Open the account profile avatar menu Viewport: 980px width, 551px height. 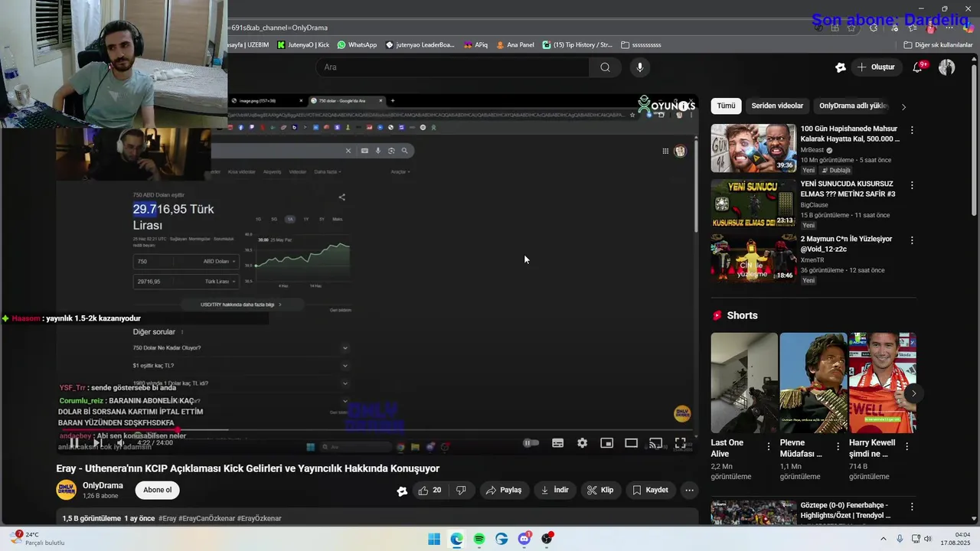click(947, 67)
